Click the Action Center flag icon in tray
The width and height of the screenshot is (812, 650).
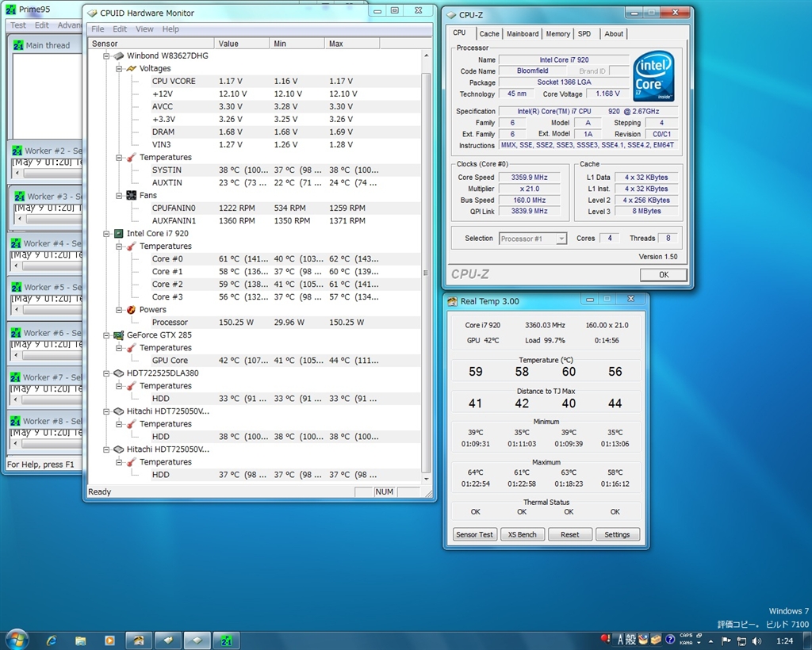(x=726, y=640)
